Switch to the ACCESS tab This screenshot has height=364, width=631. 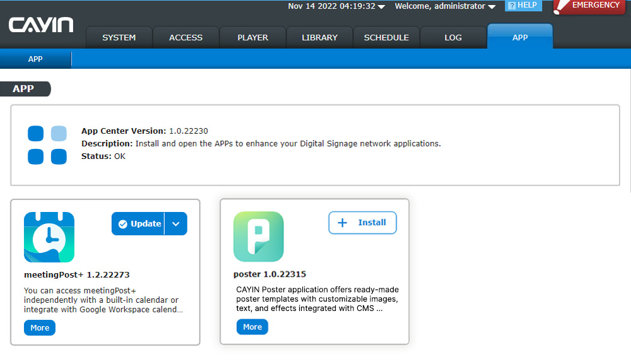tap(186, 37)
